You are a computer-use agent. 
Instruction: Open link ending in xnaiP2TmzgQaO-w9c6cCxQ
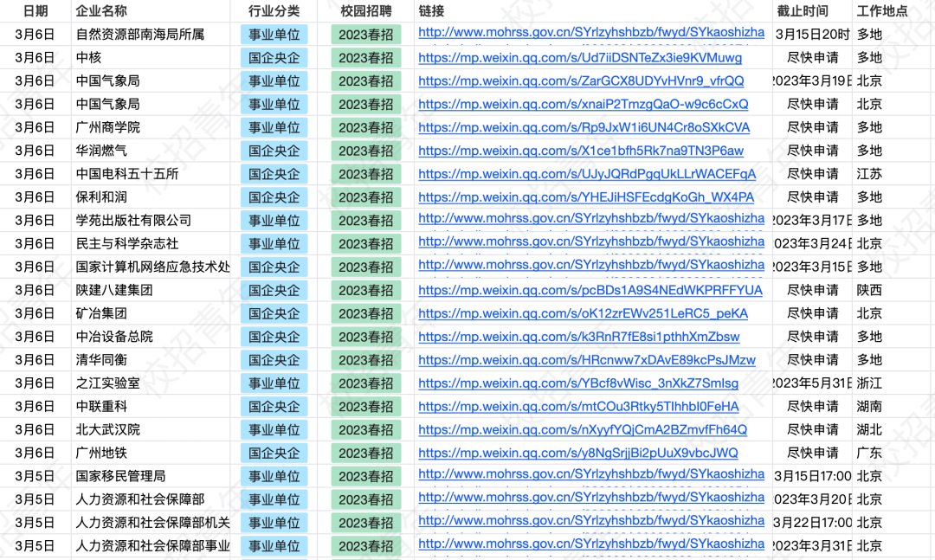pyautogui.click(x=584, y=105)
